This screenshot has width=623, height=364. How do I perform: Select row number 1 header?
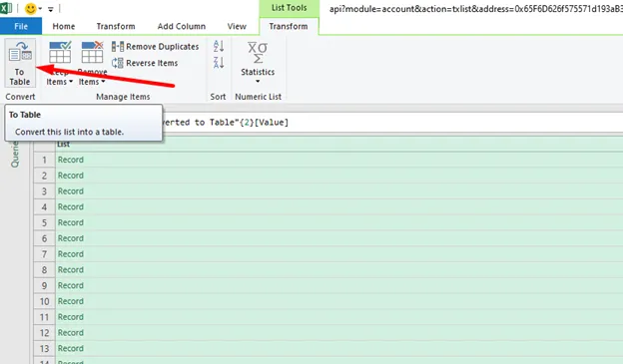tap(44, 160)
